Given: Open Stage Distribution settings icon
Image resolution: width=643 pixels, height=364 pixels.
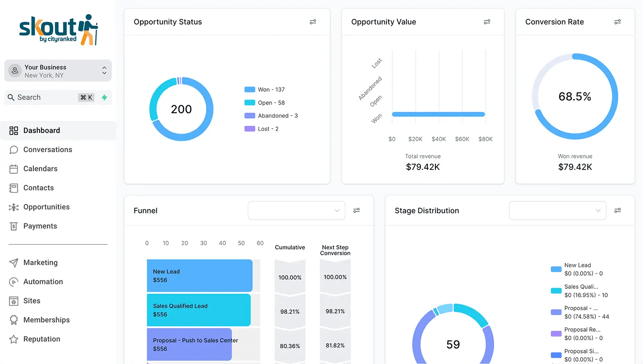Looking at the screenshot, I should (617, 210).
